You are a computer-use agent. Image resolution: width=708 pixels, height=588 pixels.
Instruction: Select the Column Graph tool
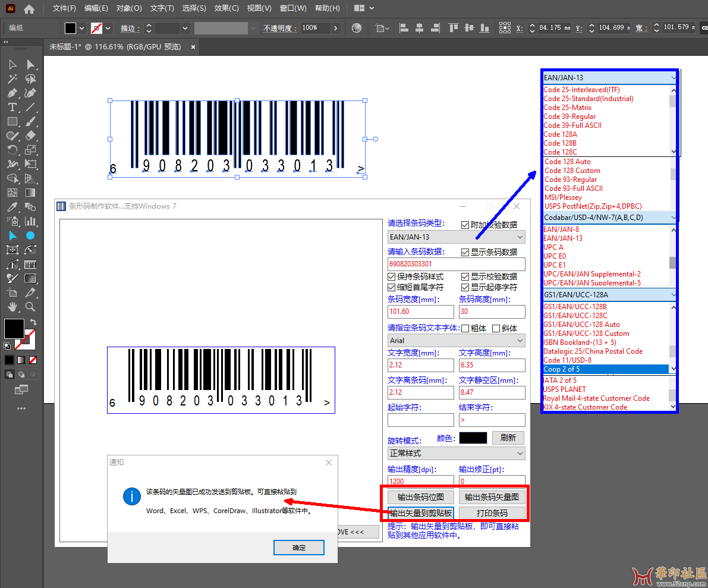pyautogui.click(x=30, y=221)
